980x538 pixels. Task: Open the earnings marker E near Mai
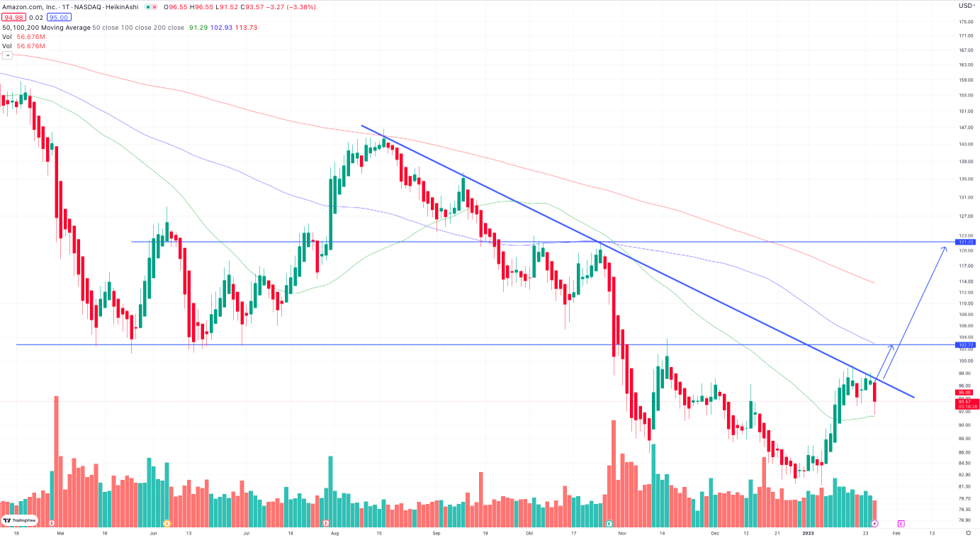click(52, 523)
